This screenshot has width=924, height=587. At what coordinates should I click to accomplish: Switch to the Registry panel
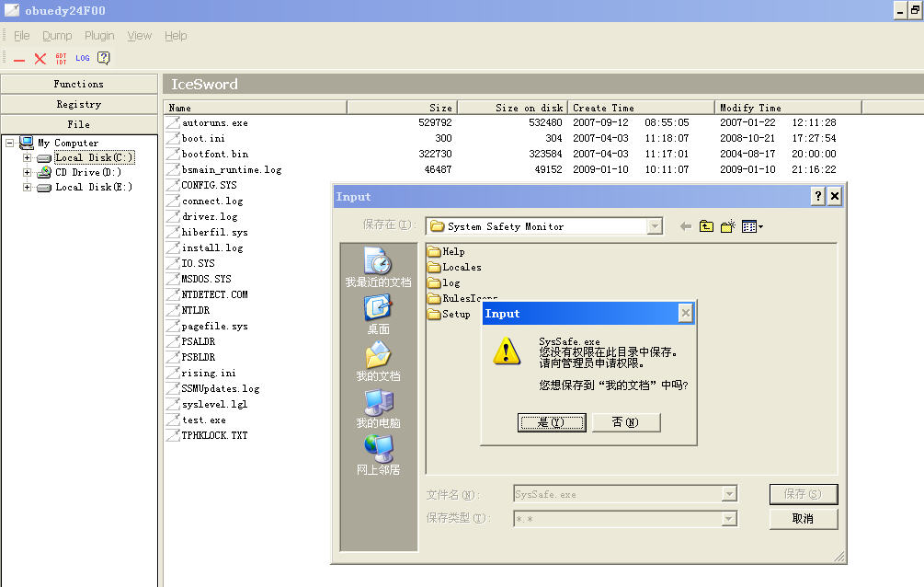click(79, 104)
